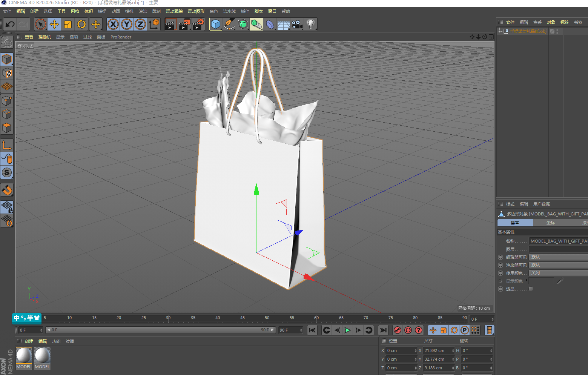Select the Move tool in the top toolbar
The height and width of the screenshot is (375, 588).
[54, 25]
